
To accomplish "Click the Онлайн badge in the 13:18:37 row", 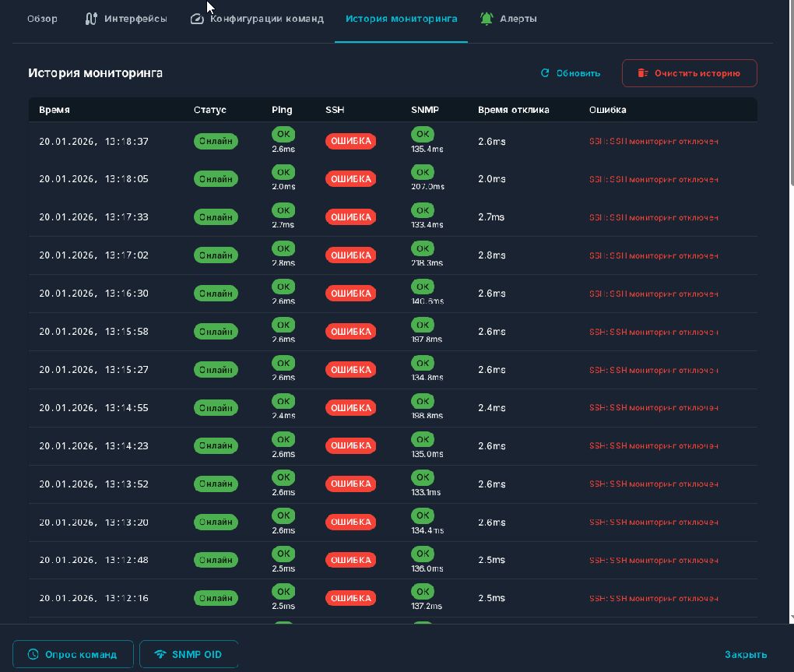I will point(216,142).
